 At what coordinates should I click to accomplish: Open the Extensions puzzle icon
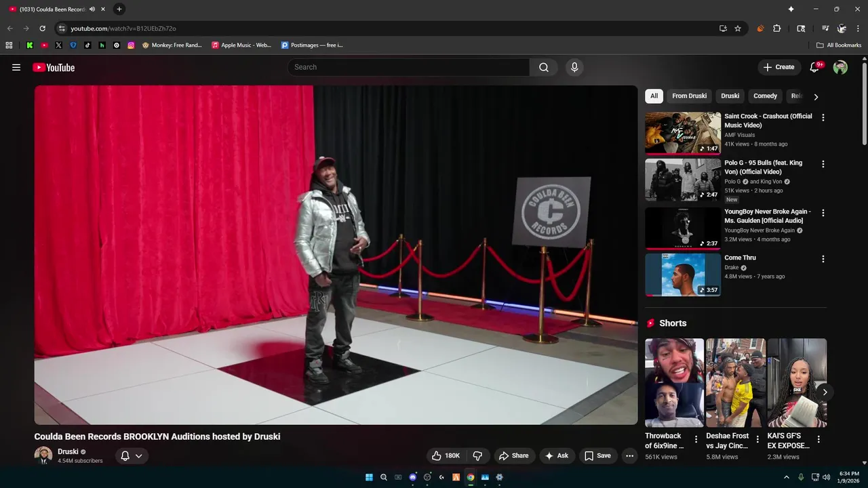777,28
